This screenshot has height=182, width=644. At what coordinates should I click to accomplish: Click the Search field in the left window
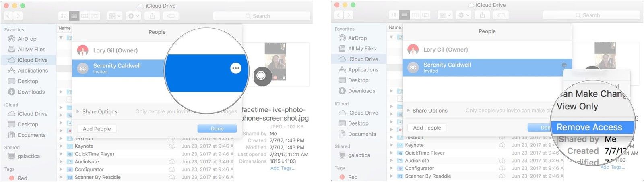tap(262, 16)
